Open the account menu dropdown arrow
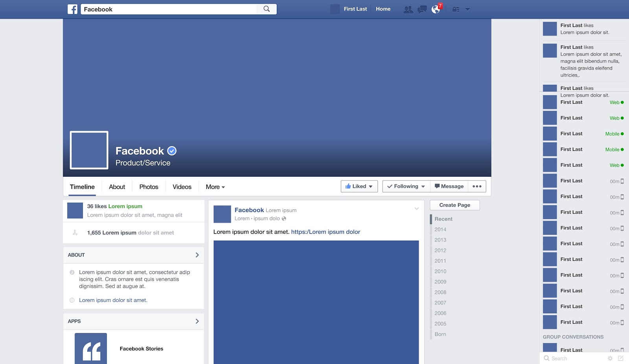 tap(467, 9)
